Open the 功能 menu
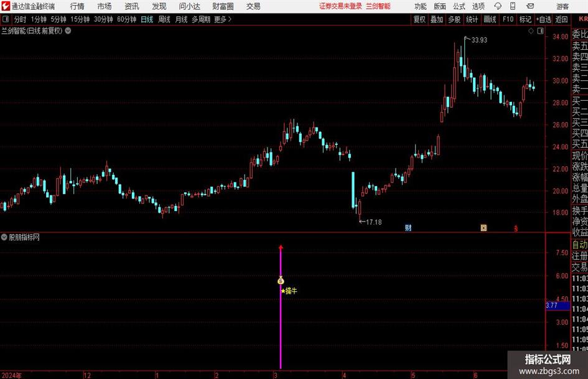This screenshot has height=379, width=588. click(x=421, y=6)
